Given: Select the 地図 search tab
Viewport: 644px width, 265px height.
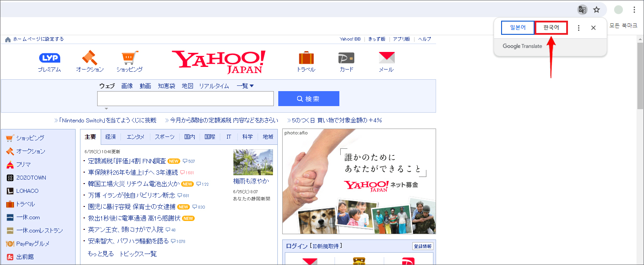Looking at the screenshot, I should 188,86.
